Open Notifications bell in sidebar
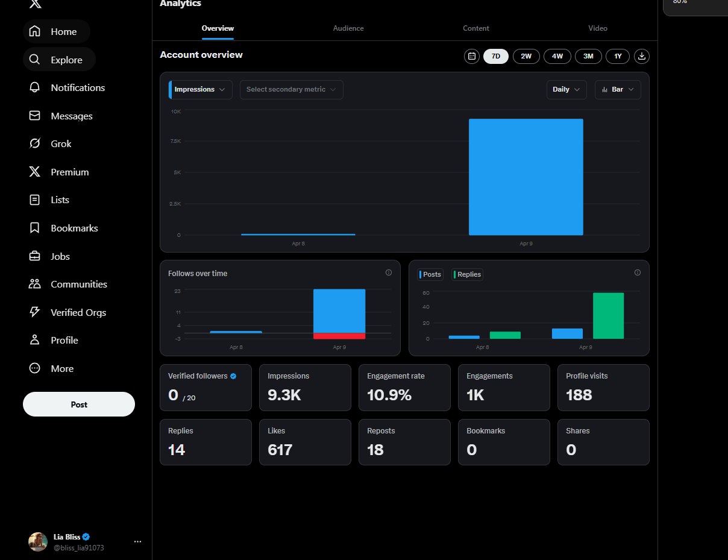Image resolution: width=728 pixels, height=560 pixels. (x=35, y=87)
